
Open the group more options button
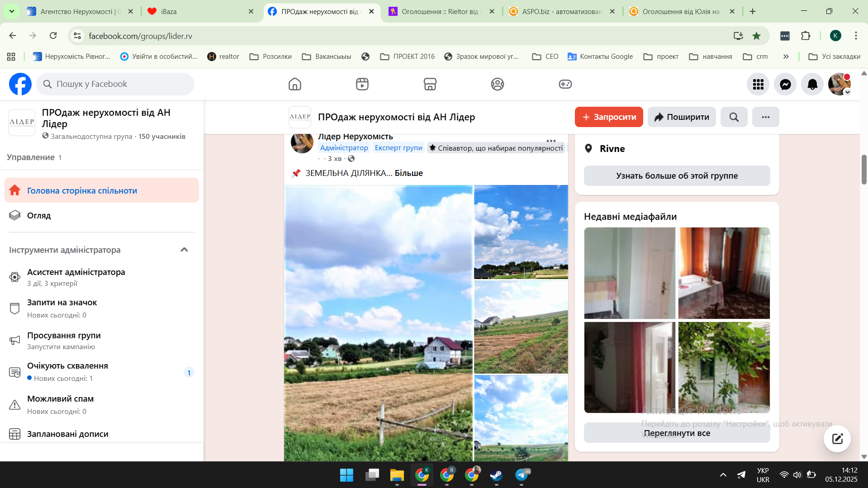pos(765,117)
